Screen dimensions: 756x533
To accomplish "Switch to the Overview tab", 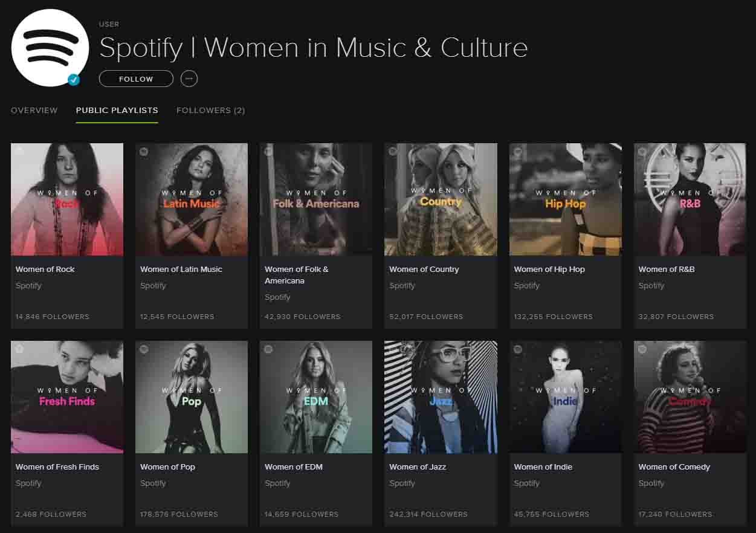I will click(x=34, y=111).
